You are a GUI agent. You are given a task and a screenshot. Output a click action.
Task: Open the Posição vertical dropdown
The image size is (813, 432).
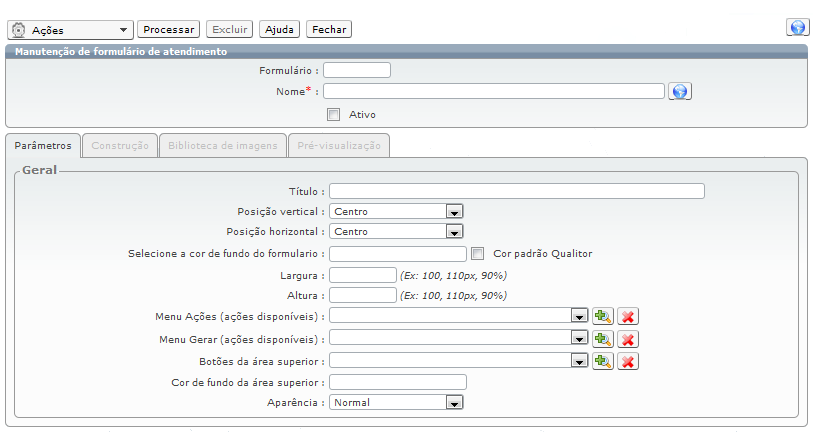coord(396,211)
